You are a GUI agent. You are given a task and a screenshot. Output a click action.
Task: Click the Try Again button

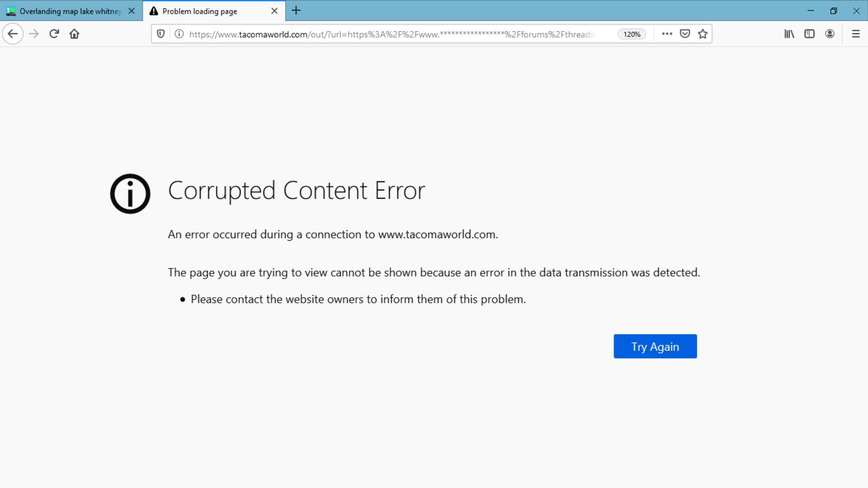coord(655,346)
